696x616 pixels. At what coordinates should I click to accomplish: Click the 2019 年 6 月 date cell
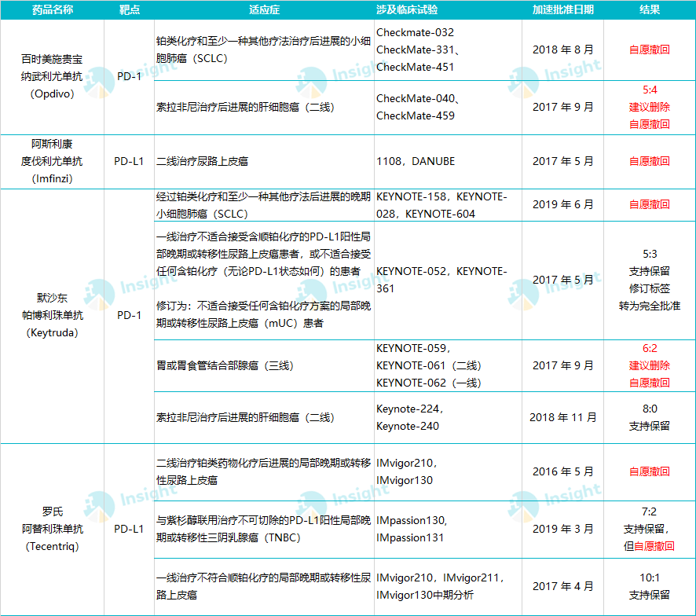tap(562, 205)
